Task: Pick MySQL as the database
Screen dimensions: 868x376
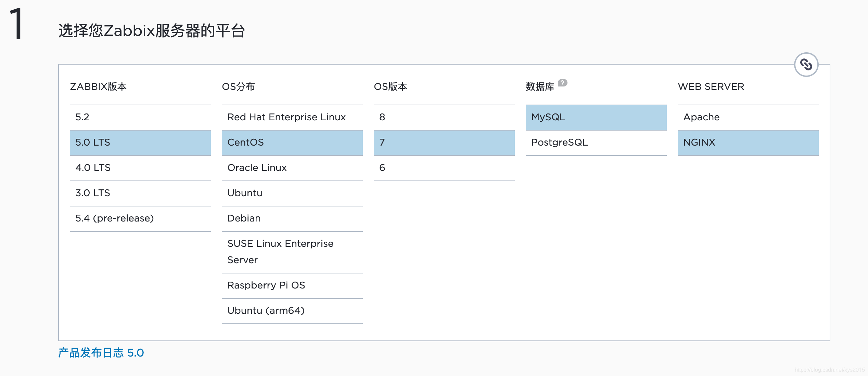Action: (x=596, y=117)
